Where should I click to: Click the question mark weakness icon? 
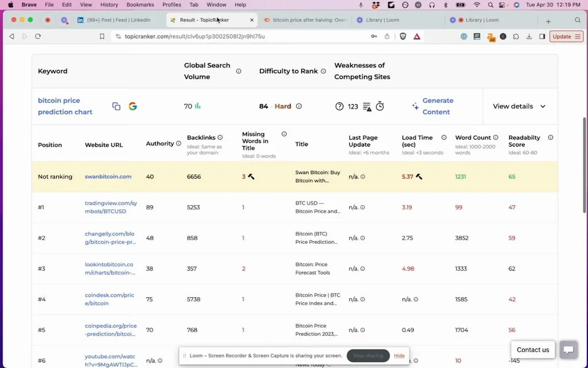tap(339, 106)
